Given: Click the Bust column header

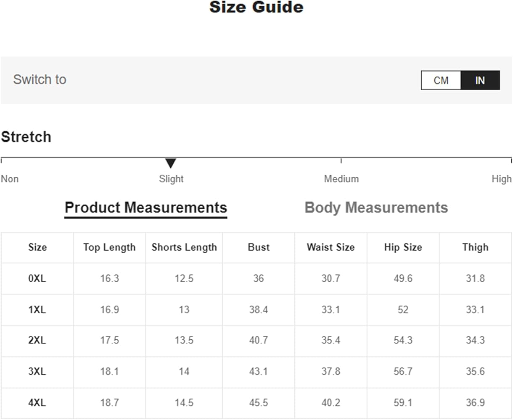Looking at the screenshot, I should click(x=259, y=247).
